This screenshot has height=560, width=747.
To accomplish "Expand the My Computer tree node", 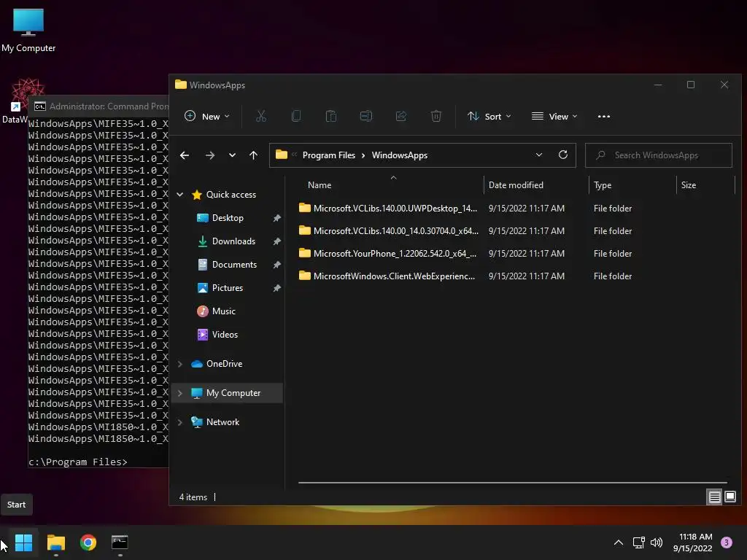I will pyautogui.click(x=180, y=393).
